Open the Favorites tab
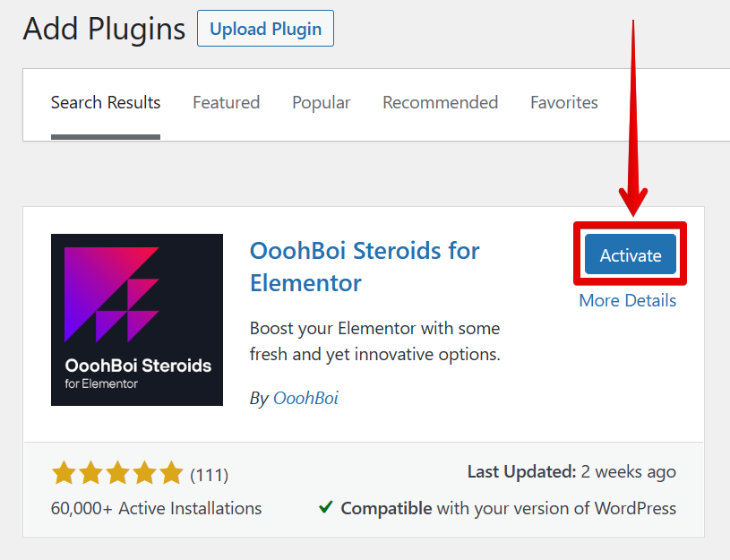The height and width of the screenshot is (560, 730). pyautogui.click(x=563, y=103)
